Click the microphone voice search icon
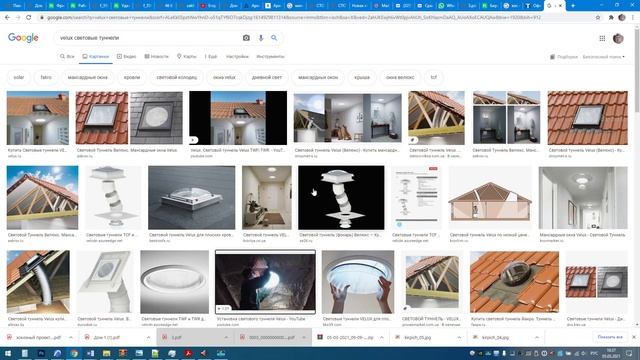This screenshot has width=640, height=360. (261, 38)
